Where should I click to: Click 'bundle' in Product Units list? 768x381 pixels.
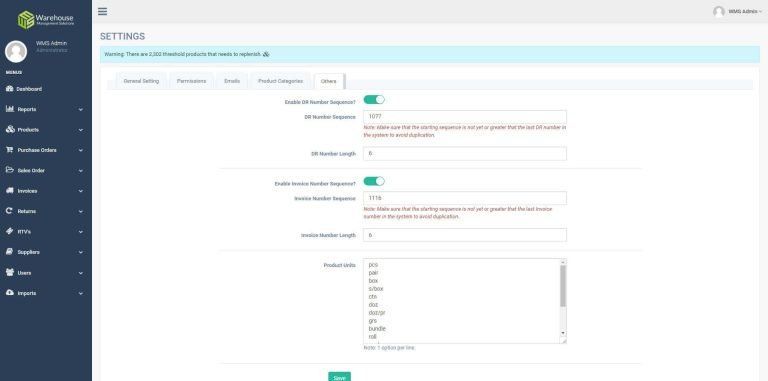(377, 329)
